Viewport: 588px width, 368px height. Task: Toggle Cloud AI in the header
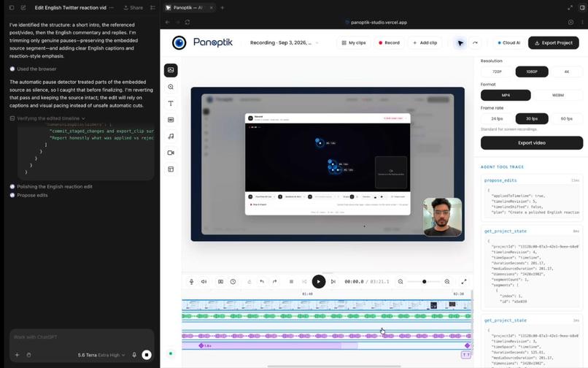click(509, 43)
